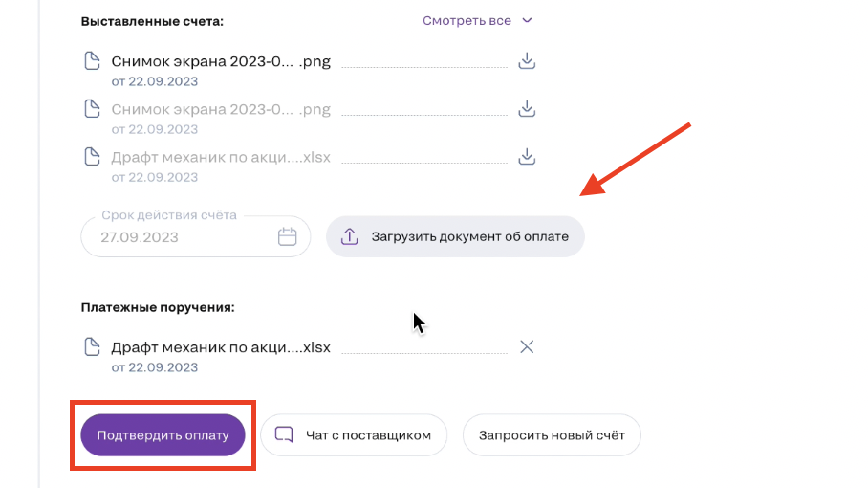The height and width of the screenshot is (488, 868).
Task: Click the chevron next to Смотреть все
Action: click(527, 20)
